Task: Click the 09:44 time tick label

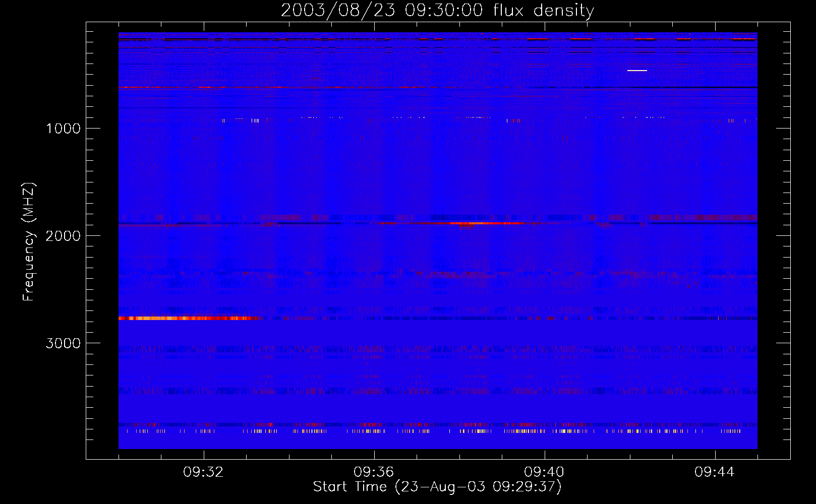Action: coord(715,472)
